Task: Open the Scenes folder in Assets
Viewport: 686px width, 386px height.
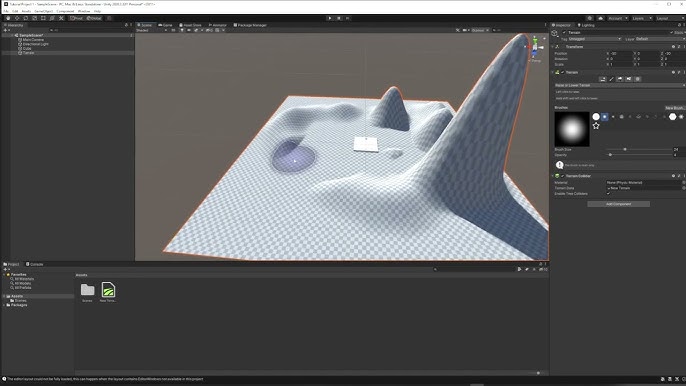Action: (88, 292)
